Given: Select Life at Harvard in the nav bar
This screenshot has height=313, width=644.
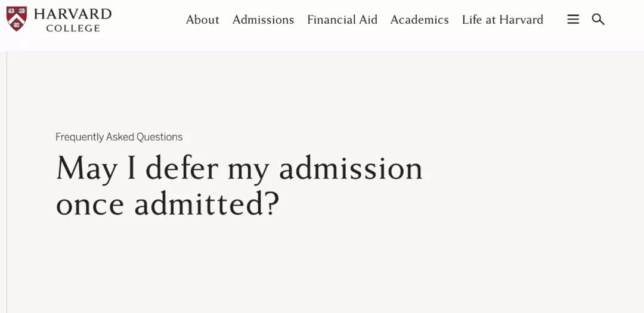Looking at the screenshot, I should click(x=502, y=20).
